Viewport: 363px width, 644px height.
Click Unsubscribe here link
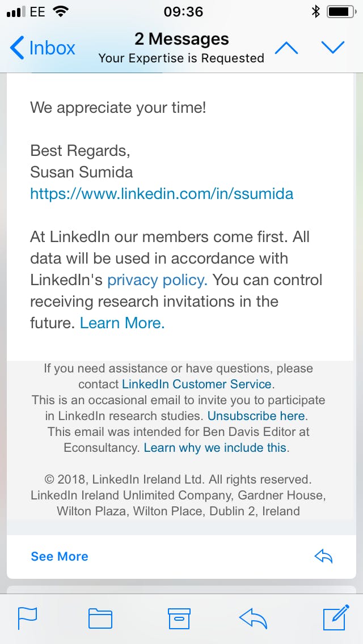(x=257, y=416)
